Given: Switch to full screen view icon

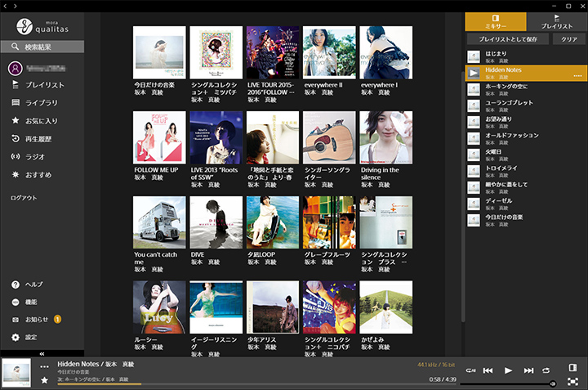Looking at the screenshot, I should coord(572,381).
